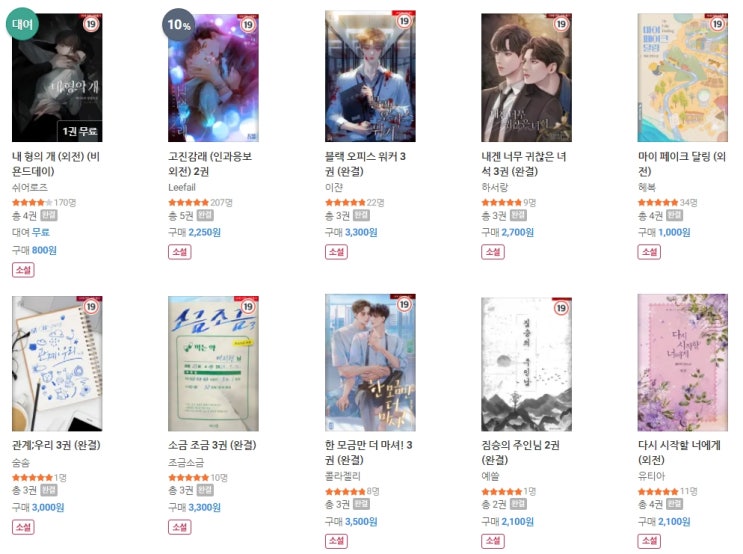743x554 pixels.
Task: Click the 10% discount badge icon
Action: click(179, 24)
